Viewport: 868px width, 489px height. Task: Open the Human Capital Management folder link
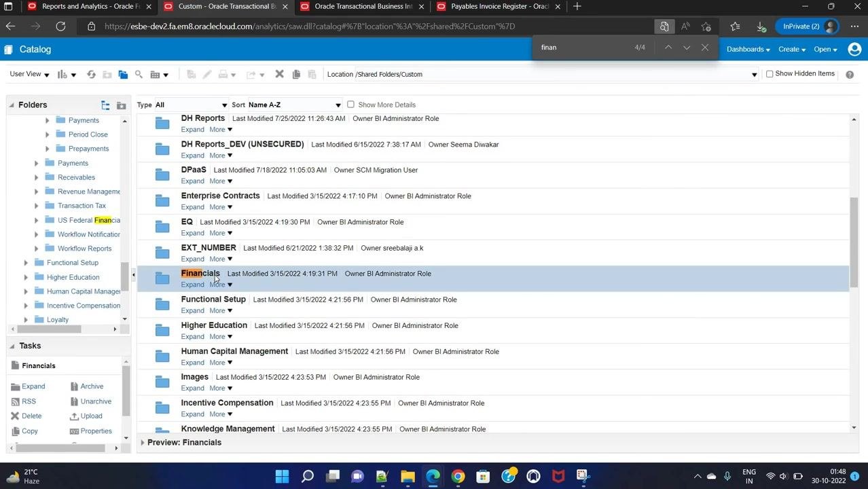tap(234, 351)
